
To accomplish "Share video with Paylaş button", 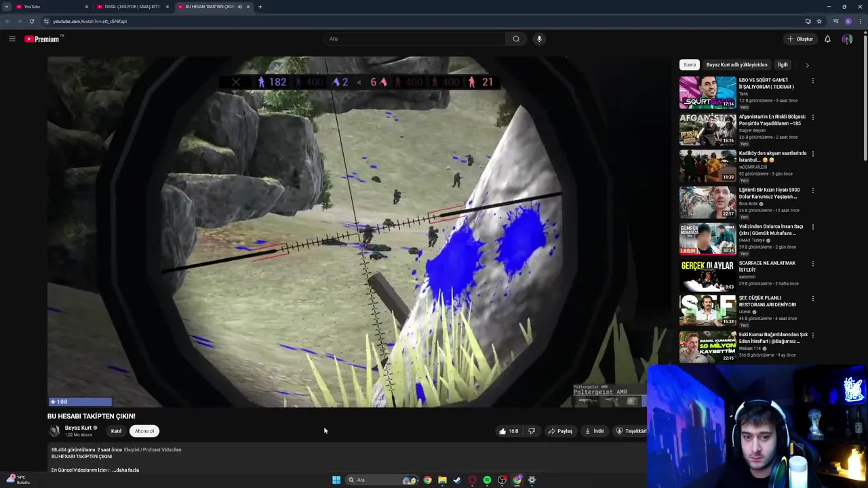I will tap(560, 431).
